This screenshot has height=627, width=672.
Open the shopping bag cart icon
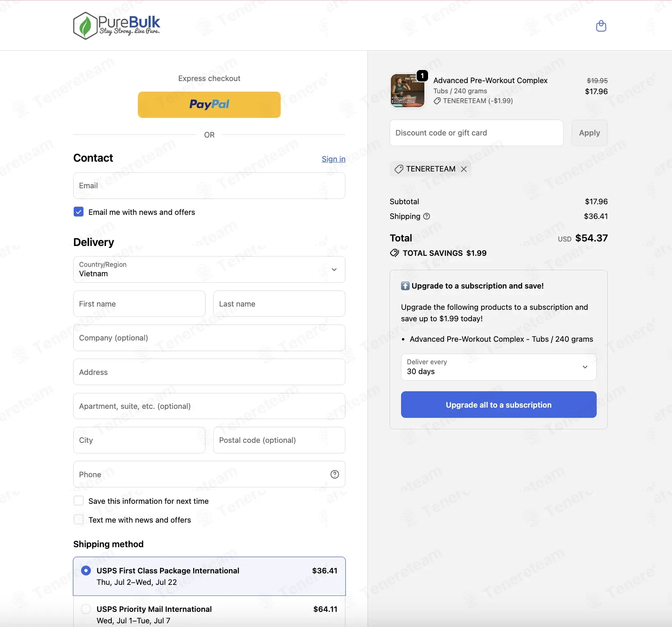point(601,26)
